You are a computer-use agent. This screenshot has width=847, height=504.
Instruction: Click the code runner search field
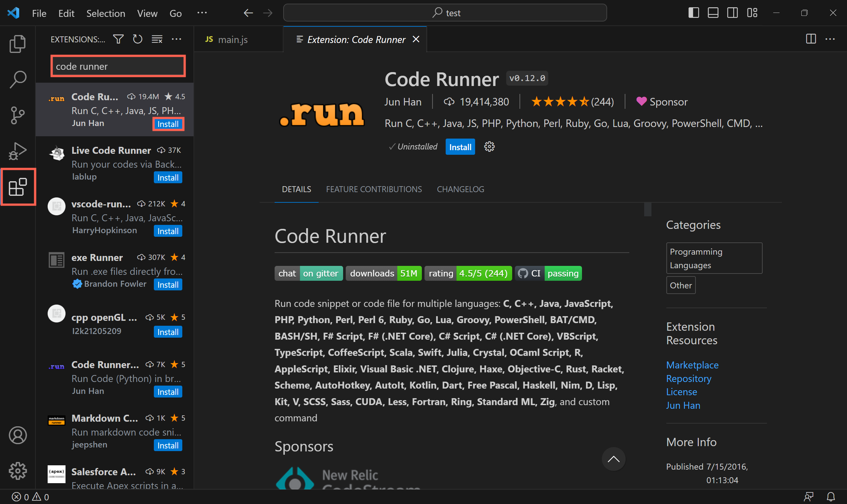pyautogui.click(x=118, y=66)
